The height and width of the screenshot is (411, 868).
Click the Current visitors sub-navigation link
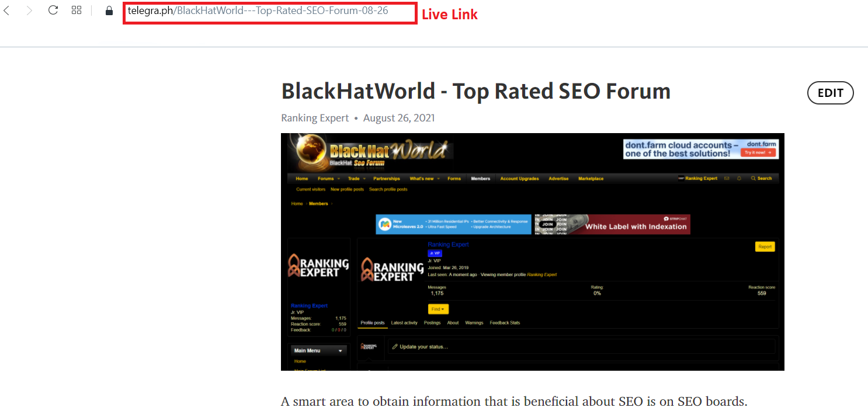pyautogui.click(x=311, y=190)
